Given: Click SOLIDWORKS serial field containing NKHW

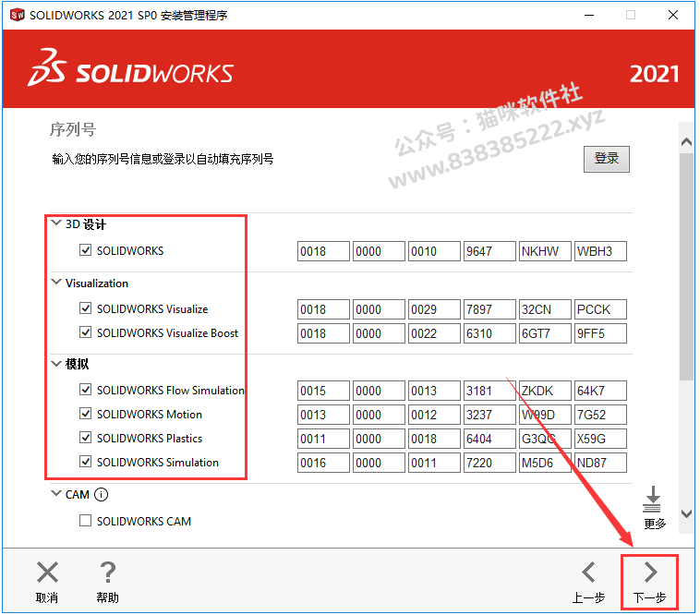Looking at the screenshot, I should click(x=546, y=251).
